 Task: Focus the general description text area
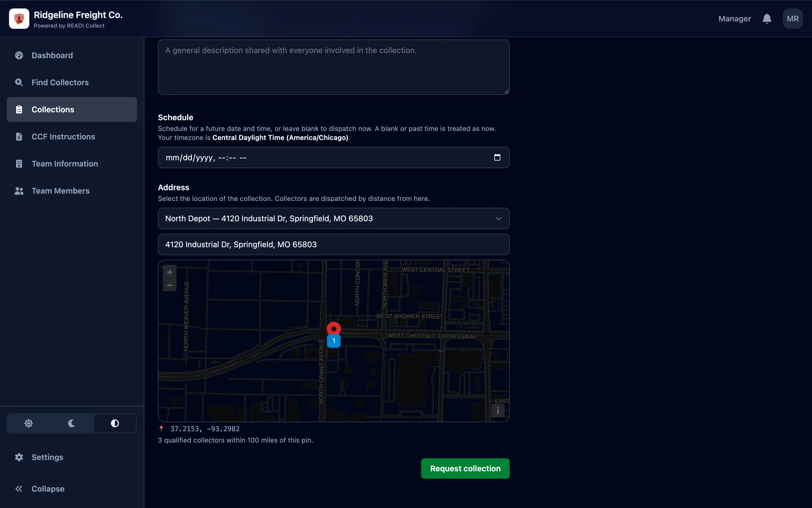[x=334, y=67]
